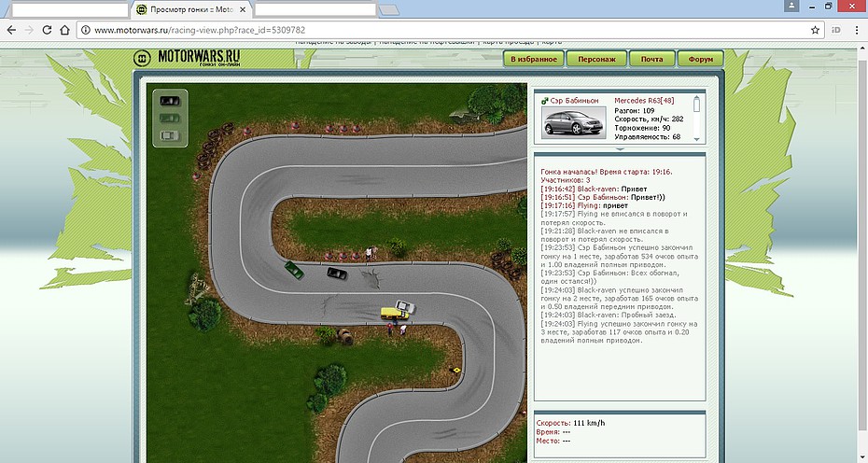This screenshot has width=868, height=463.
Task: Open the Chrome three-dot menu
Action: click(x=857, y=30)
